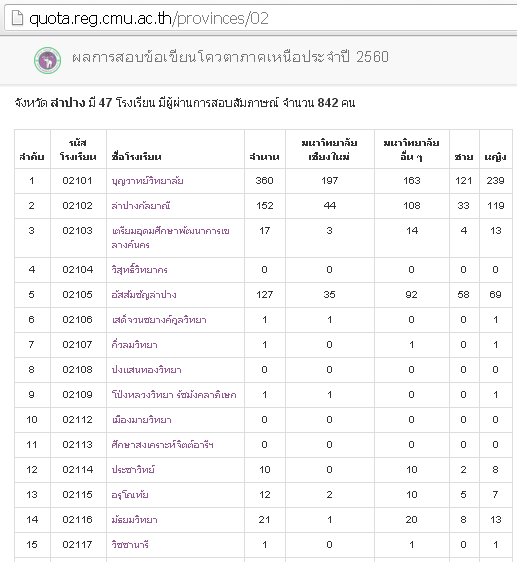
Task: Open school link บุญวาทย์วิทยาลัย
Action: [147, 181]
